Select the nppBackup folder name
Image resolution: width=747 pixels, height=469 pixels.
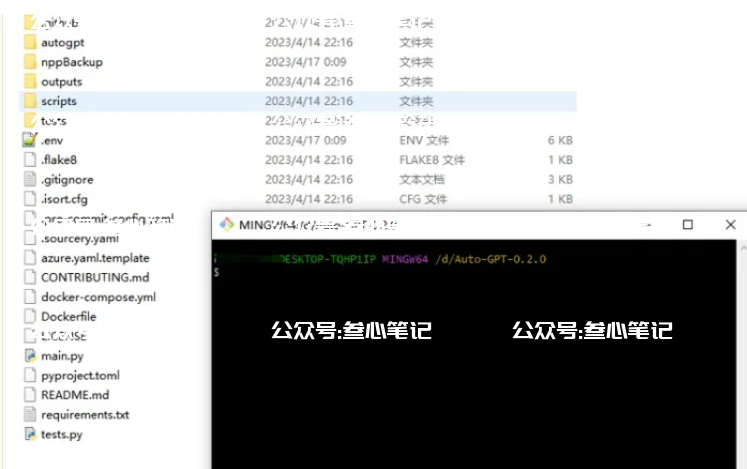[x=71, y=62]
